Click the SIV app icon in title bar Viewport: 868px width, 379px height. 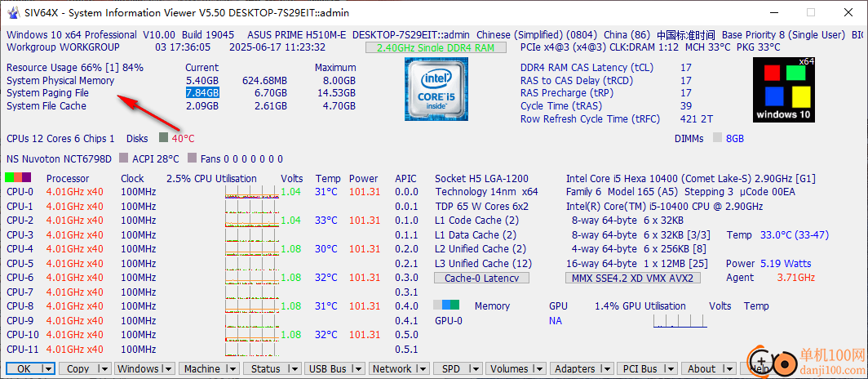pos(12,12)
